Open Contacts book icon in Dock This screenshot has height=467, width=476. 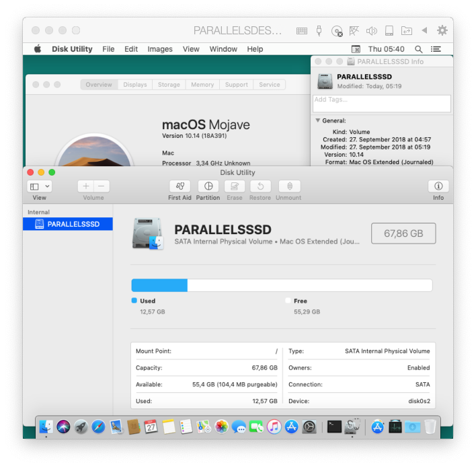point(134,427)
